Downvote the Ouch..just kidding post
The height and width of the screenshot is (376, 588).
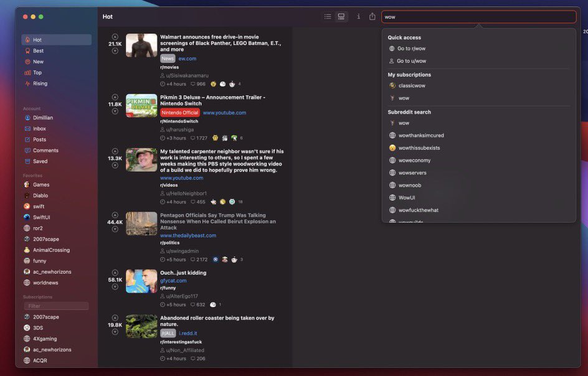[115, 287]
